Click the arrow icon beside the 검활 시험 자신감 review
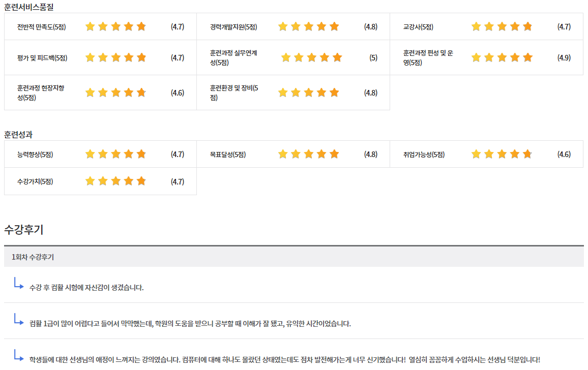 tap(19, 284)
